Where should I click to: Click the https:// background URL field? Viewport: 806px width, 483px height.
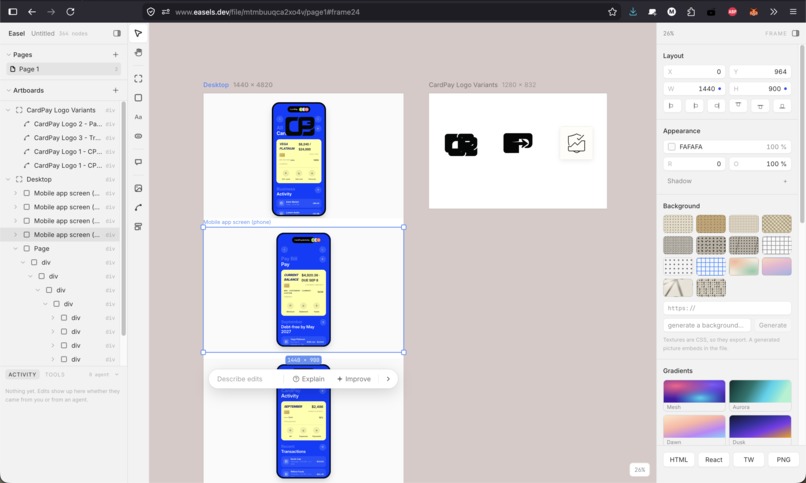(727, 308)
